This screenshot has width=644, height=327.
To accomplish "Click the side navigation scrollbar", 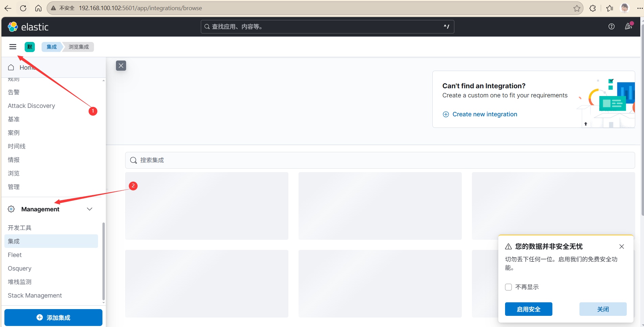I will click(103, 261).
